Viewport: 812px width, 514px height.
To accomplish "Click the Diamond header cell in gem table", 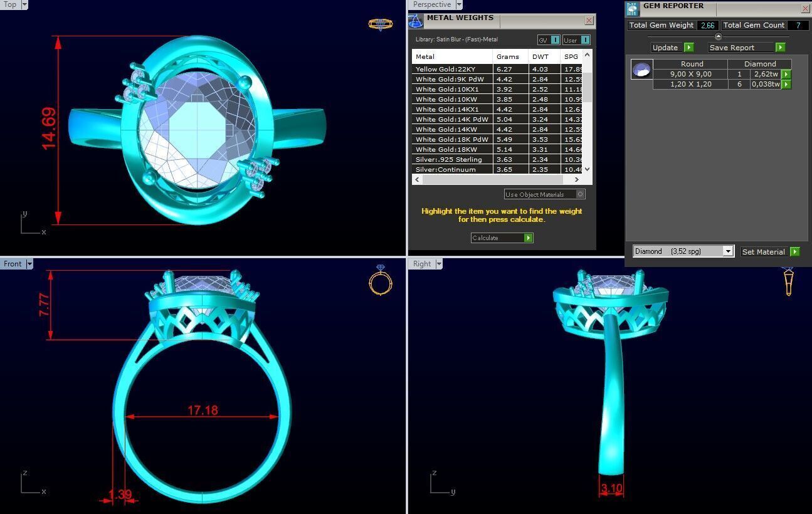I will tap(760, 64).
